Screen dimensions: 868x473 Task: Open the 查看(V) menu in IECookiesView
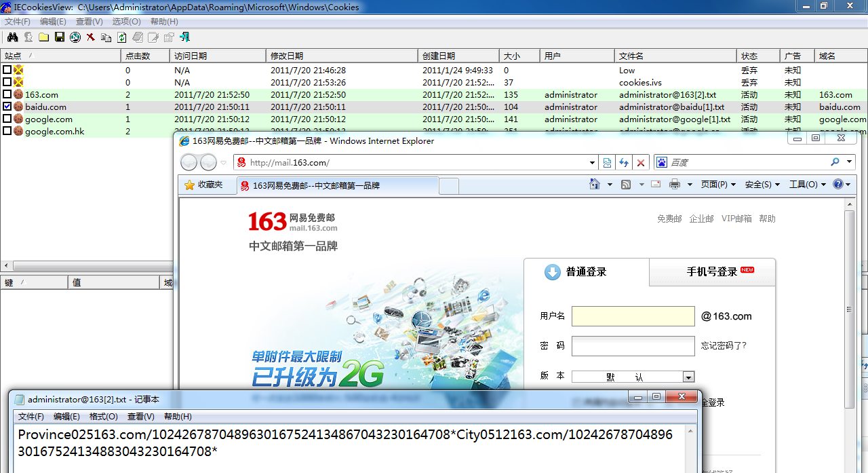click(90, 22)
